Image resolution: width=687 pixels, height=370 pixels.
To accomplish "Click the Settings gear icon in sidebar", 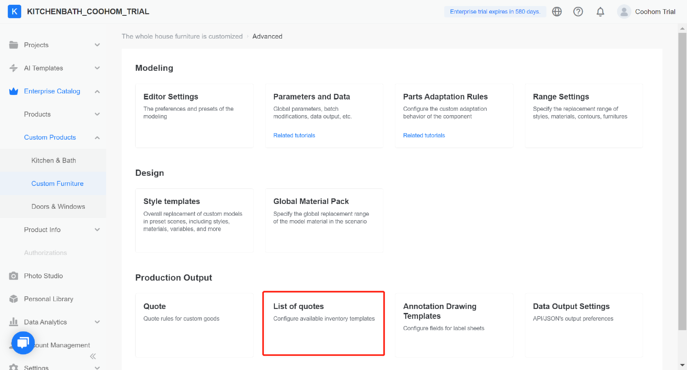I will click(14, 367).
